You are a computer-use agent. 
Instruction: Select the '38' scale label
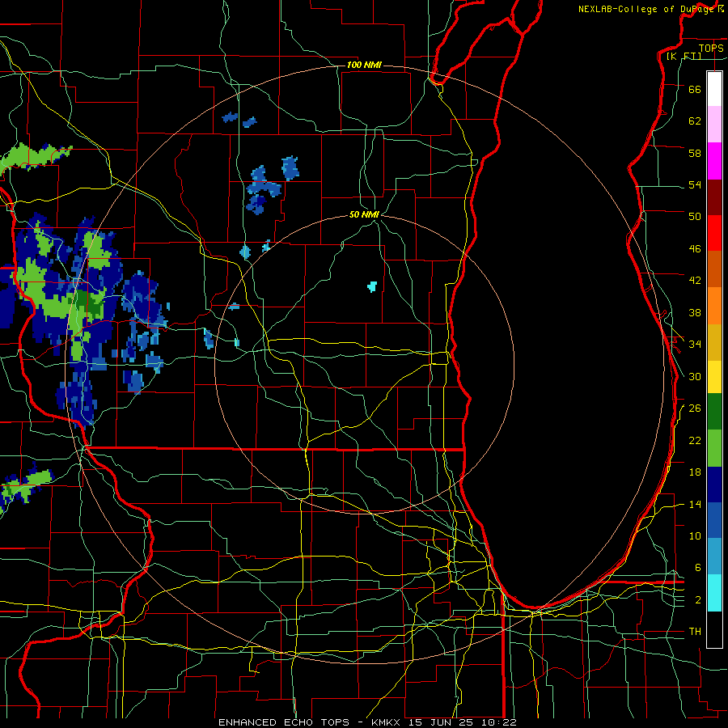695,312
